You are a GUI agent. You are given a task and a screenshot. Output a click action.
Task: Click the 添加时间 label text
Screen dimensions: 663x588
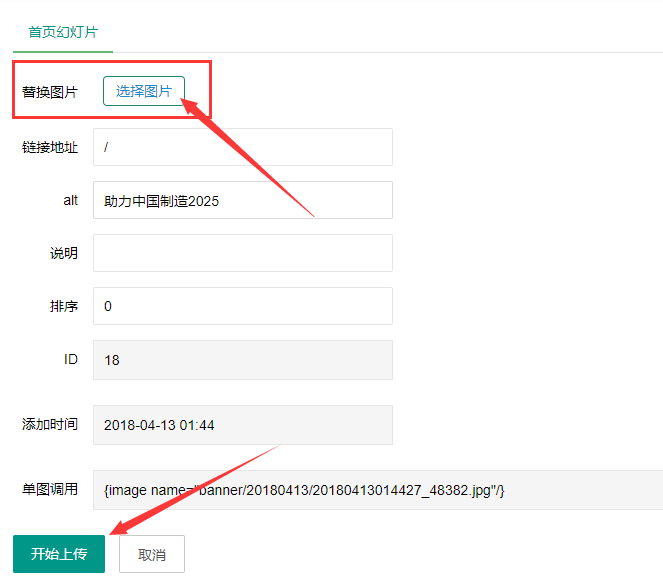pos(50,425)
